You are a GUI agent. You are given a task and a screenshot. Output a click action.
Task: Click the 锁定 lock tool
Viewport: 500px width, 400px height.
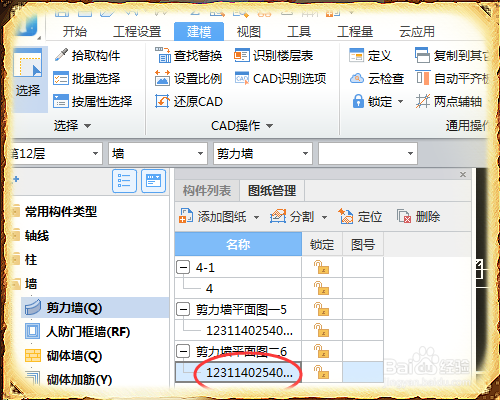click(x=372, y=101)
